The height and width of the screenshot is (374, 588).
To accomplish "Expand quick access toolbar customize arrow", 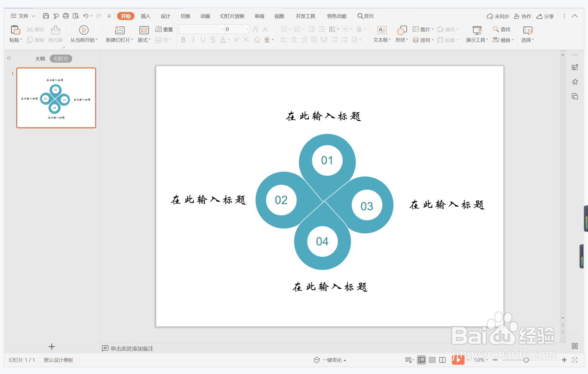I will pos(109,16).
